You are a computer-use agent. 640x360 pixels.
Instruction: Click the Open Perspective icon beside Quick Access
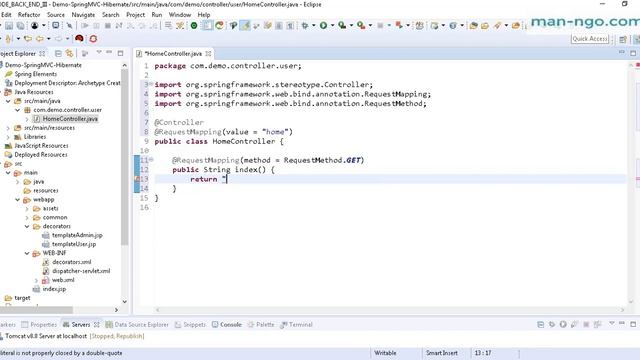pos(623,39)
